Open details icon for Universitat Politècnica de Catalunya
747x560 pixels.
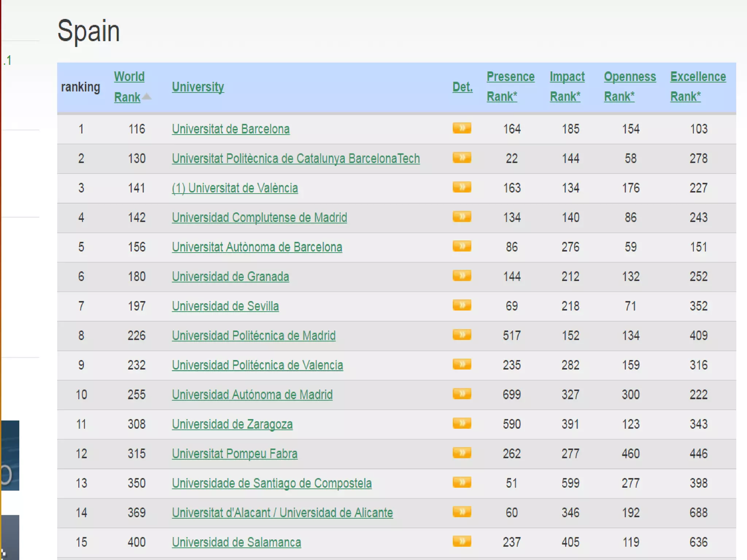coord(462,157)
